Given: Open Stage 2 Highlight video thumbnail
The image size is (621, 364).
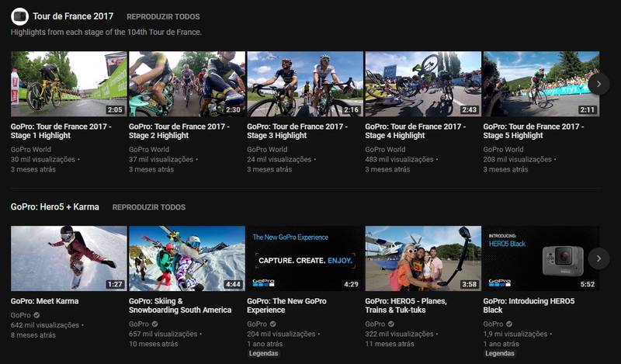Looking at the screenshot, I should click(x=187, y=84).
